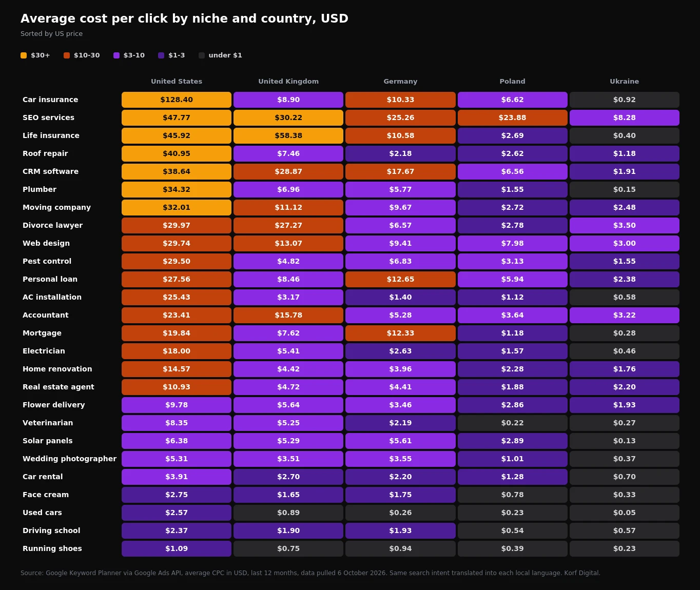The image size is (700, 590).
Task: Click the 'Divorce lawyer' row label
Action: 52,225
